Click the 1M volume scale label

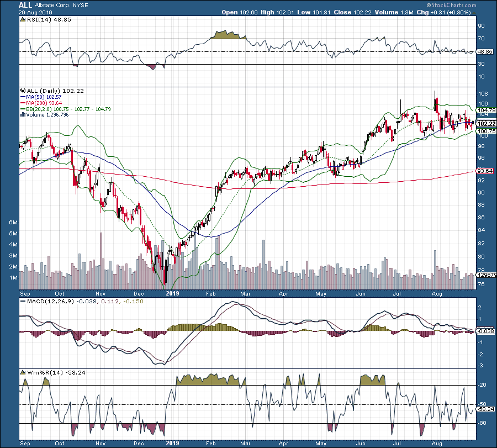coord(13,278)
